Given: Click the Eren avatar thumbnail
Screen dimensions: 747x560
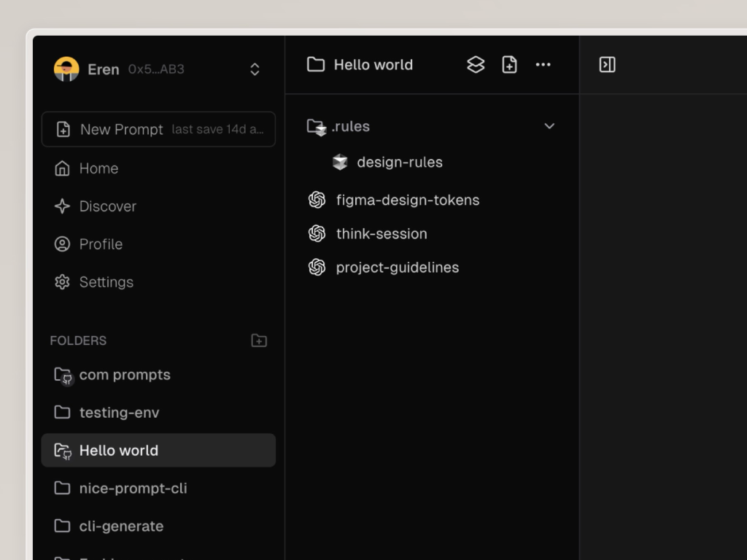Looking at the screenshot, I should click(x=67, y=69).
